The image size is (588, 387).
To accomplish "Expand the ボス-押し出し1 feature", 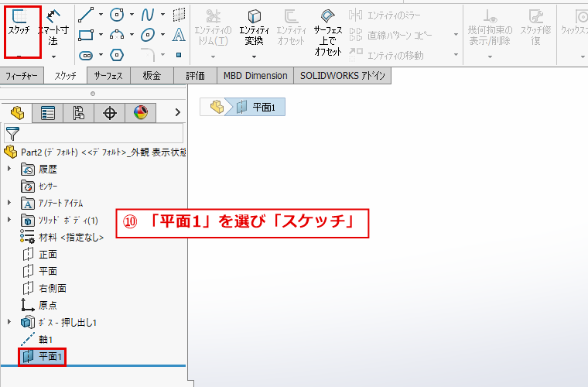I will click(9, 322).
